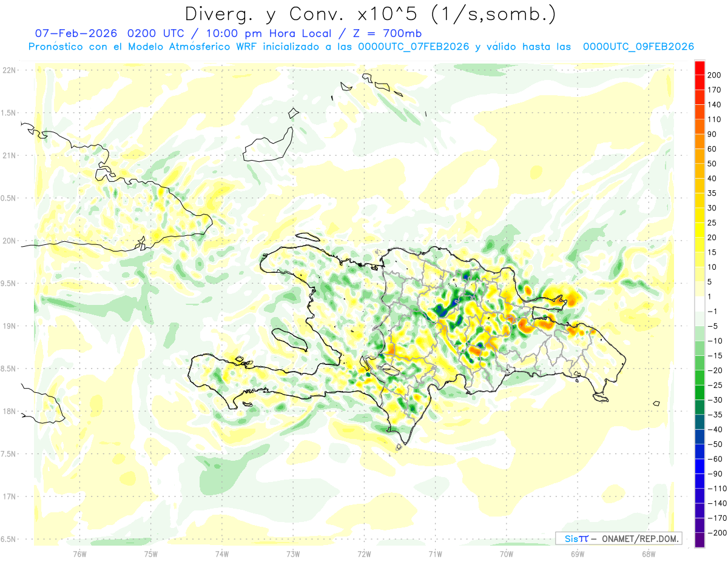Click the positive '50' color bar label
Viewport: 728px width, 562px height.
(713, 164)
